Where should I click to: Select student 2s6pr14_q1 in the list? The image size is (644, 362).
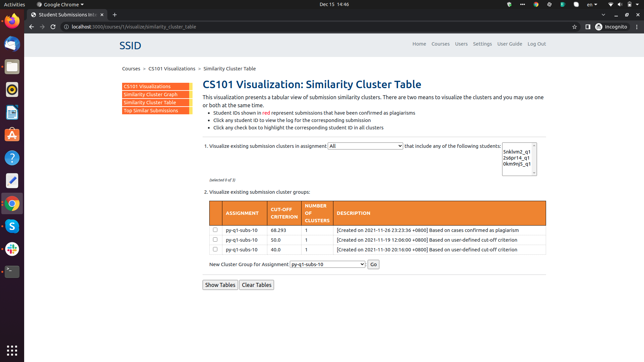coord(516,158)
